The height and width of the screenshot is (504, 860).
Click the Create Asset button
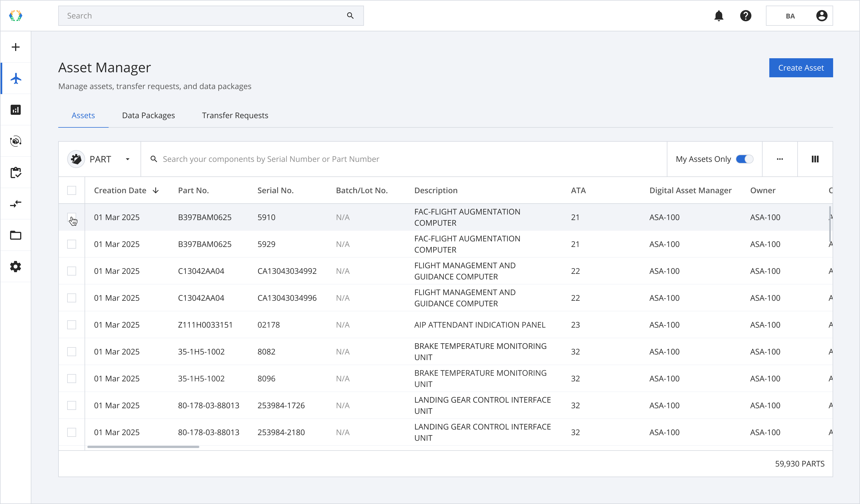point(801,68)
